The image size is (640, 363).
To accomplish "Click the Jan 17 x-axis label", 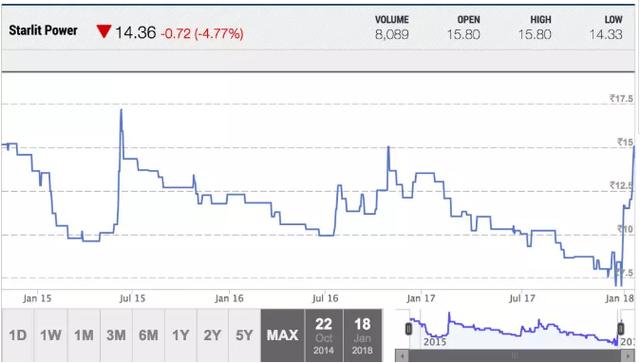I will [421, 298].
